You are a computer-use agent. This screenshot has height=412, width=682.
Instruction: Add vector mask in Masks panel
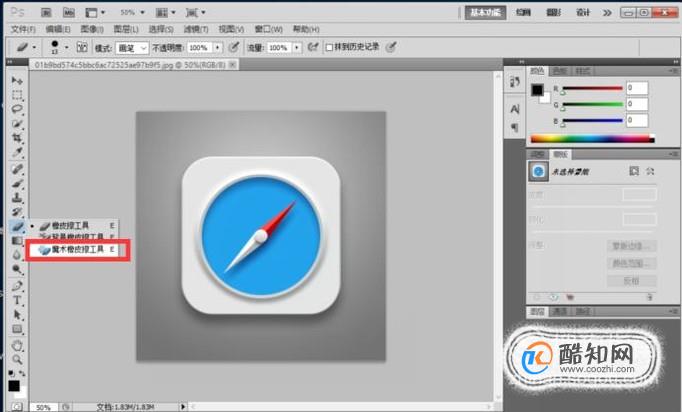[x=650, y=171]
